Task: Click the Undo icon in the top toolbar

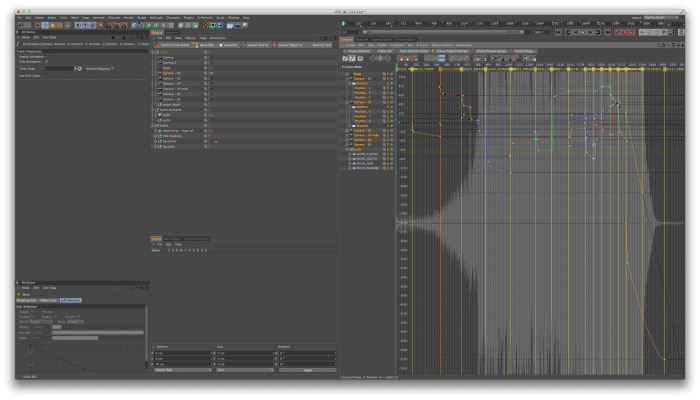Action: click(x=21, y=25)
